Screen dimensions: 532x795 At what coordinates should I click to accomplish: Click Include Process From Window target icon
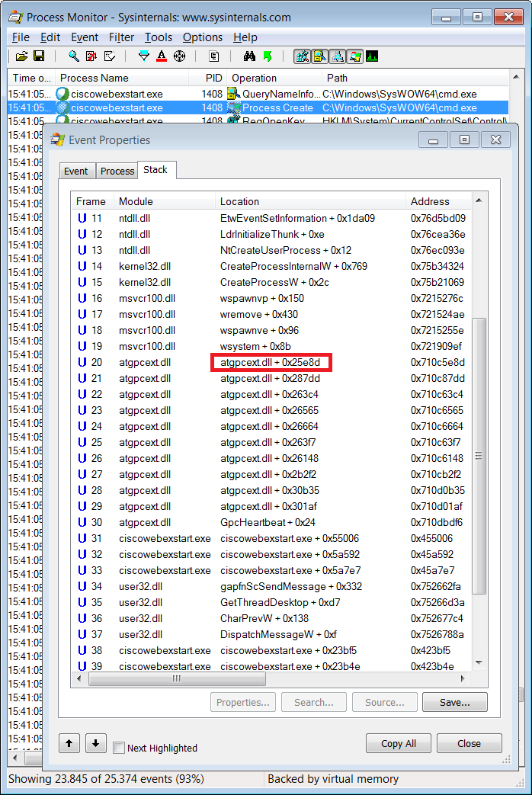tap(179, 56)
